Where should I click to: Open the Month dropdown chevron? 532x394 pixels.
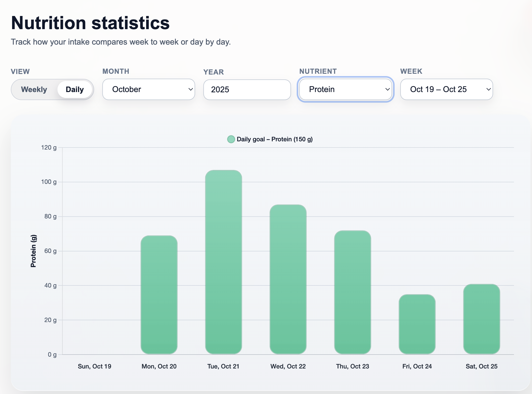coord(190,89)
